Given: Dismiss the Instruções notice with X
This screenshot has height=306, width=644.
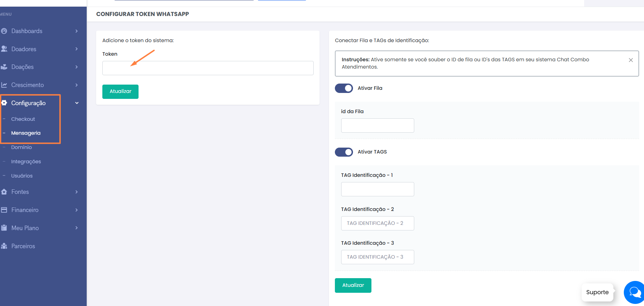Looking at the screenshot, I should coord(630,60).
